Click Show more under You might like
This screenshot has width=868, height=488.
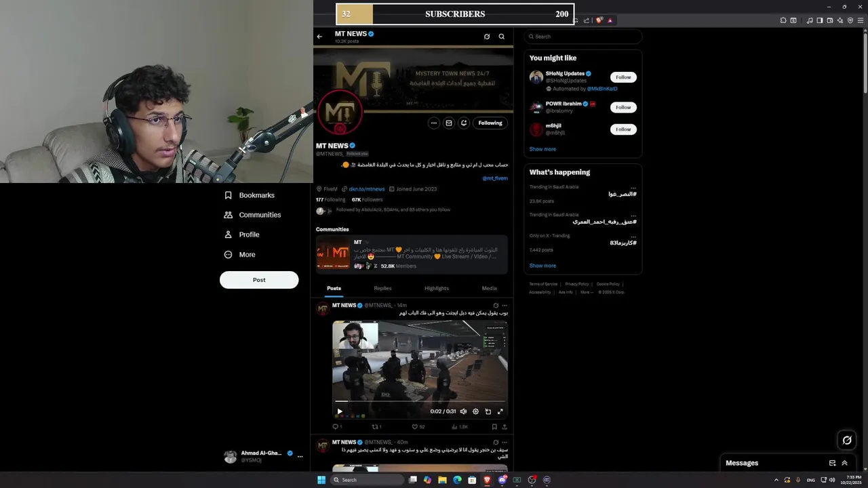tap(542, 149)
